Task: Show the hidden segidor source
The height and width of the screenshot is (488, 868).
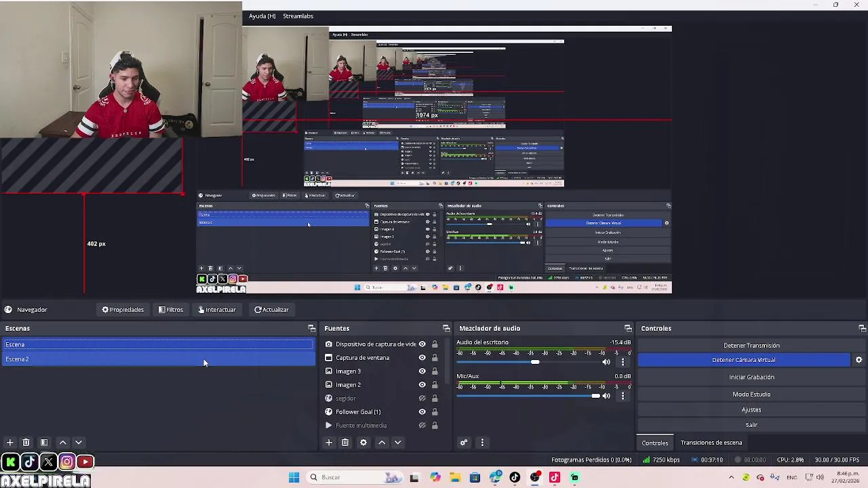Action: [422, 399]
